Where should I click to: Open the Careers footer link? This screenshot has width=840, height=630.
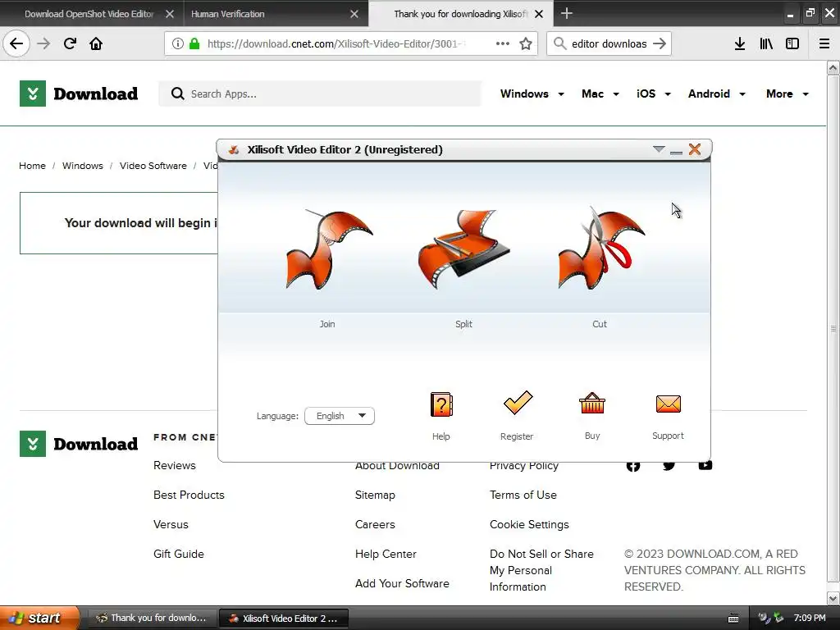click(375, 524)
